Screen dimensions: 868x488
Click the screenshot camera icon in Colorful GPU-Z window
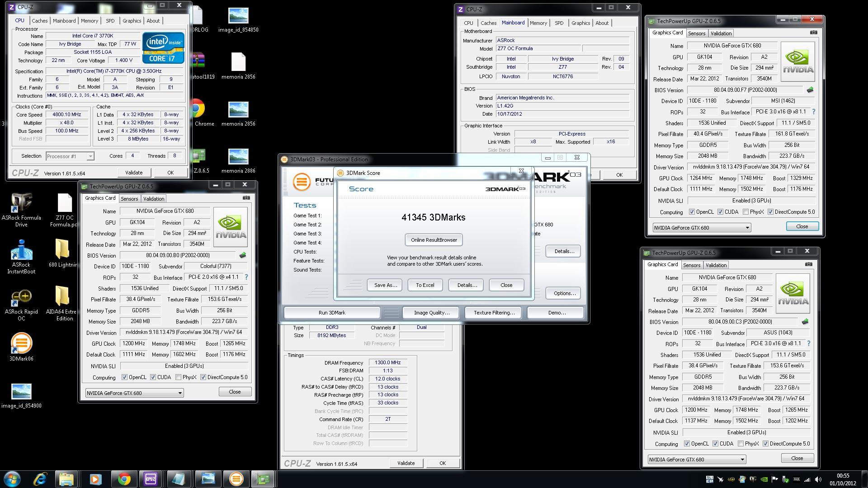coord(246,198)
